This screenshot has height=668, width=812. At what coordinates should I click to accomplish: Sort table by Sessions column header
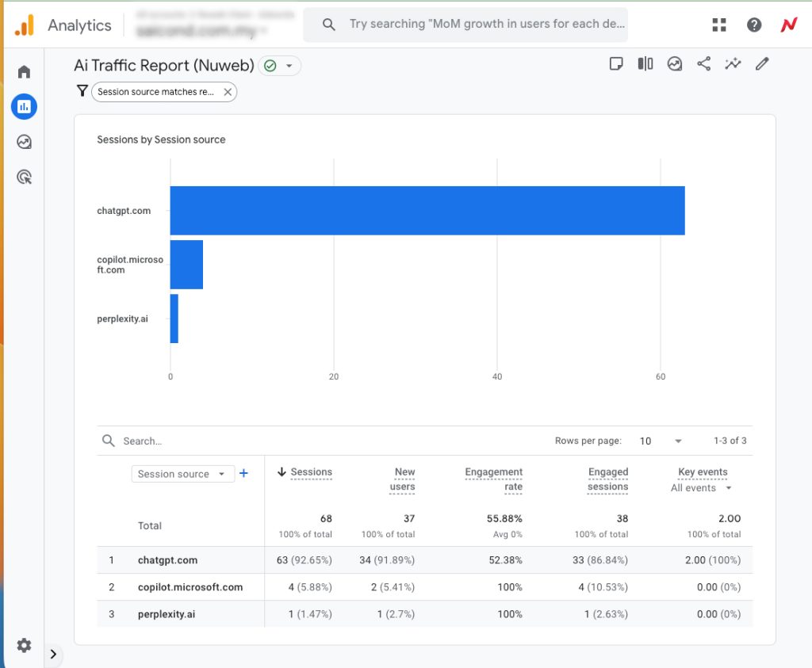[311, 472]
